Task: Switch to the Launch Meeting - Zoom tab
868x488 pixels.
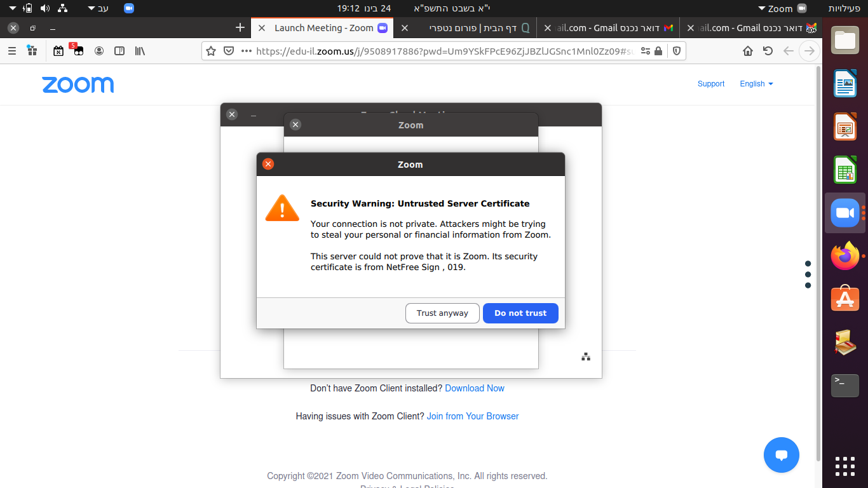Action: click(x=323, y=28)
